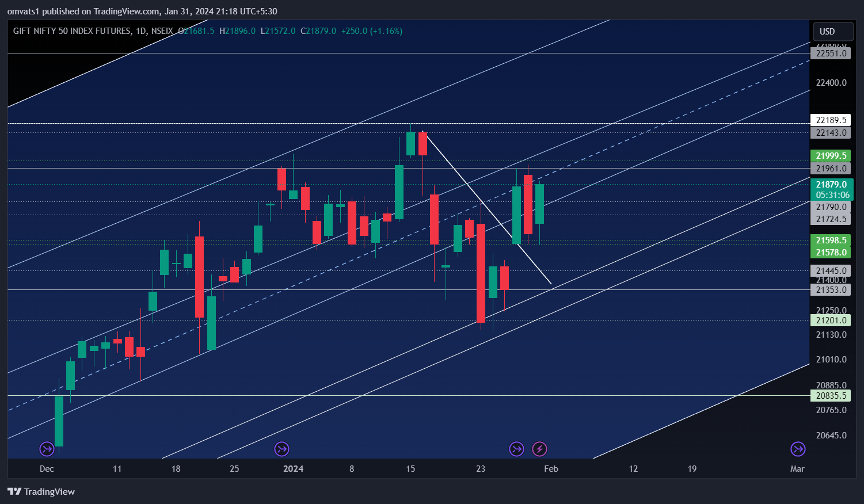This screenshot has height=504, width=864.
Task: Click the 20885.0 axis price
Action: coord(831,385)
